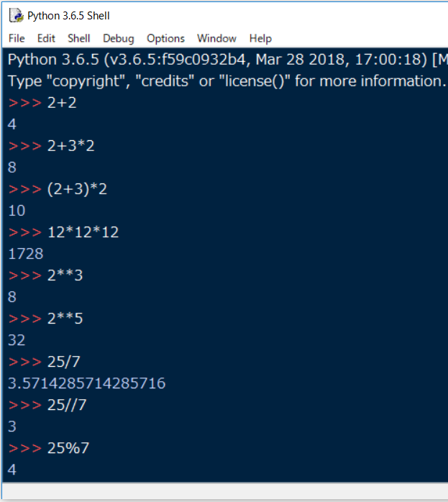Click on the 2**5 expression

click(x=65, y=319)
